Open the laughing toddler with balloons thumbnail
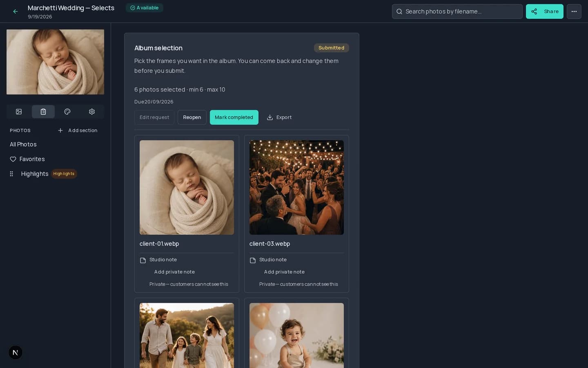 click(296, 335)
